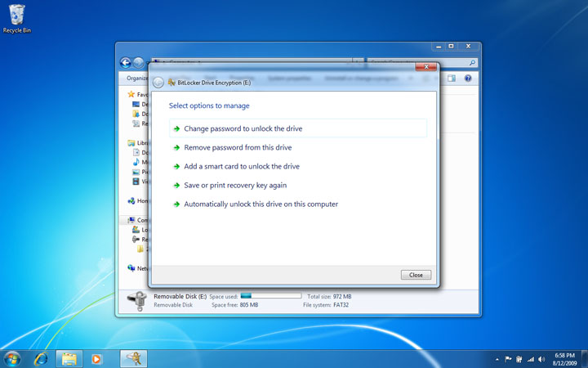Select Add a smart card to unlock

(242, 166)
